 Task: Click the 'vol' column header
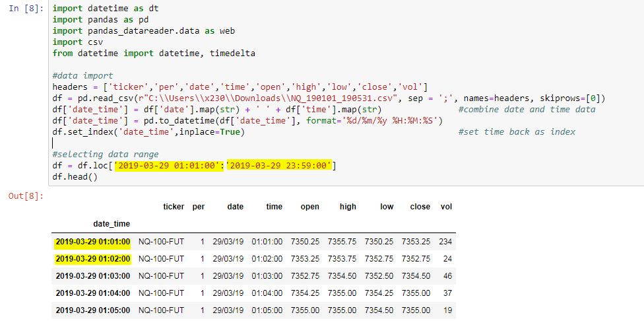click(x=446, y=207)
